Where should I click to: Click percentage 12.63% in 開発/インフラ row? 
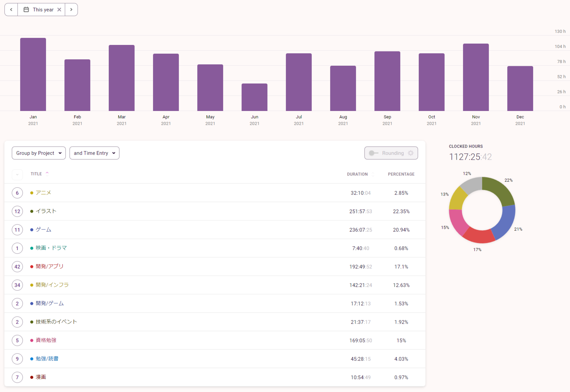coord(401,285)
